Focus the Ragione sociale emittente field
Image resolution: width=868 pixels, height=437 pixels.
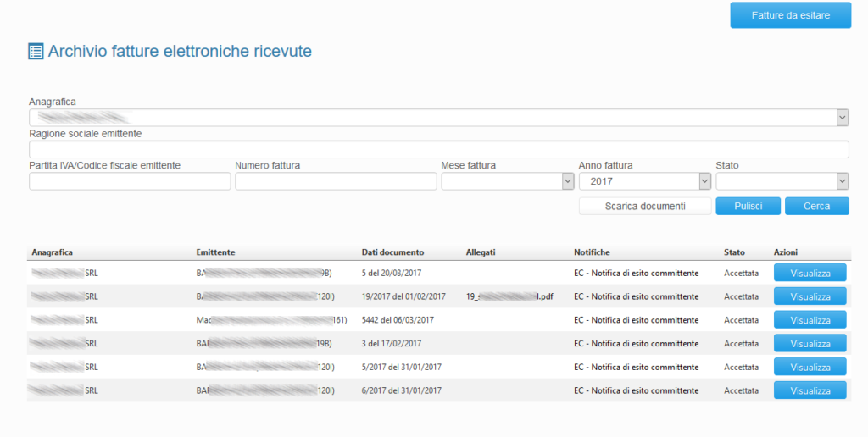coord(438,149)
